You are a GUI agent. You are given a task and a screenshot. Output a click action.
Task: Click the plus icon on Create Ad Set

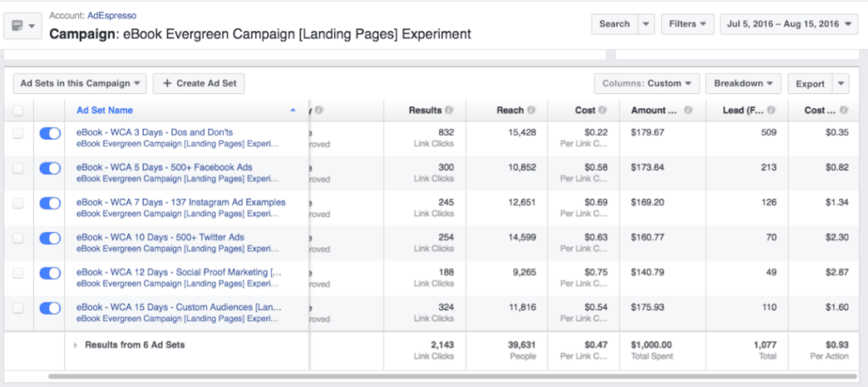167,84
